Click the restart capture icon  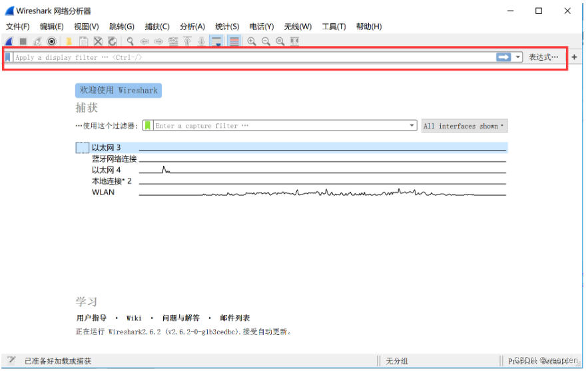click(37, 41)
